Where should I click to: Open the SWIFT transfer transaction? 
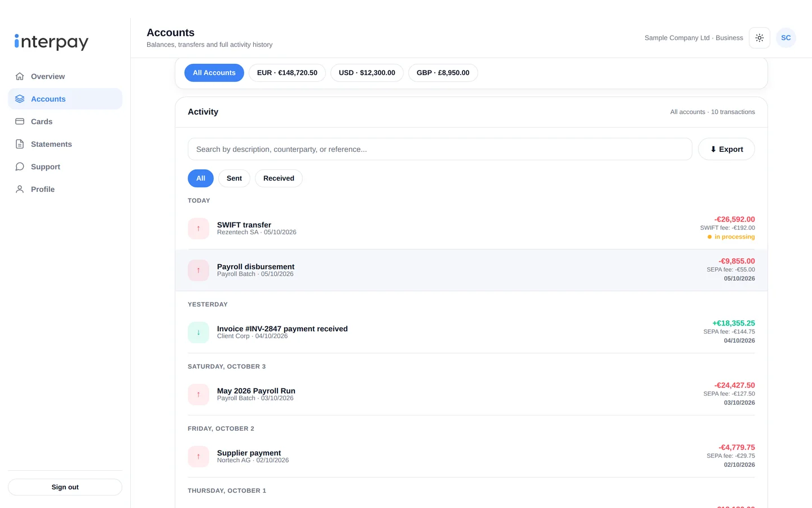coord(471,229)
